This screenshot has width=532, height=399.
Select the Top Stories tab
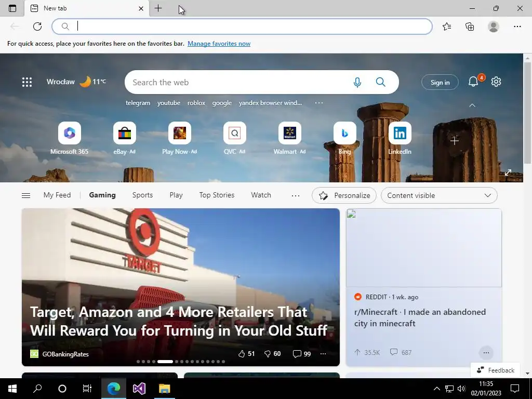click(217, 195)
